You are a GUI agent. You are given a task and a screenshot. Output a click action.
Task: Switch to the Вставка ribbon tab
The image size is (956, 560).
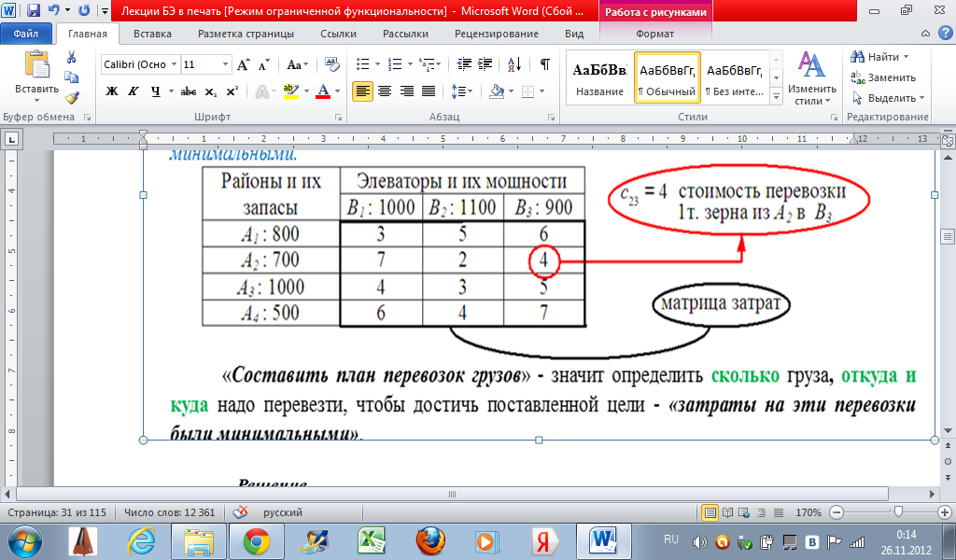coord(152,34)
